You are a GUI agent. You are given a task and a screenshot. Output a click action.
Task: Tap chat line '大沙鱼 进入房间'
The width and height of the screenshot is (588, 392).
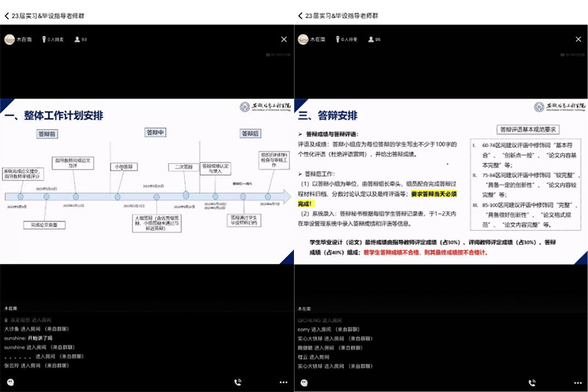(x=37, y=329)
